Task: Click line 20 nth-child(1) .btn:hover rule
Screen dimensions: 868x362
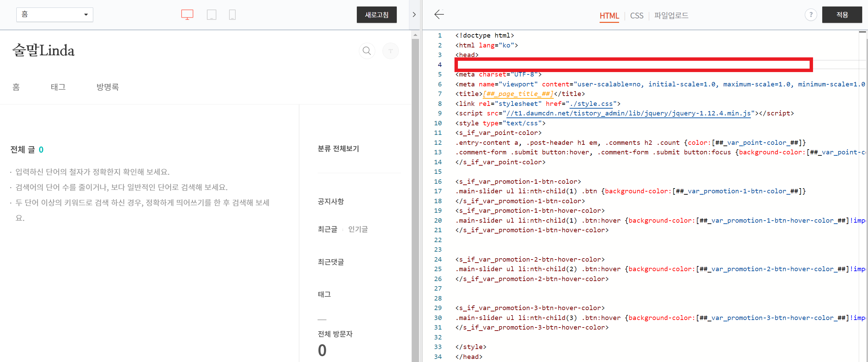Action: coord(660,221)
